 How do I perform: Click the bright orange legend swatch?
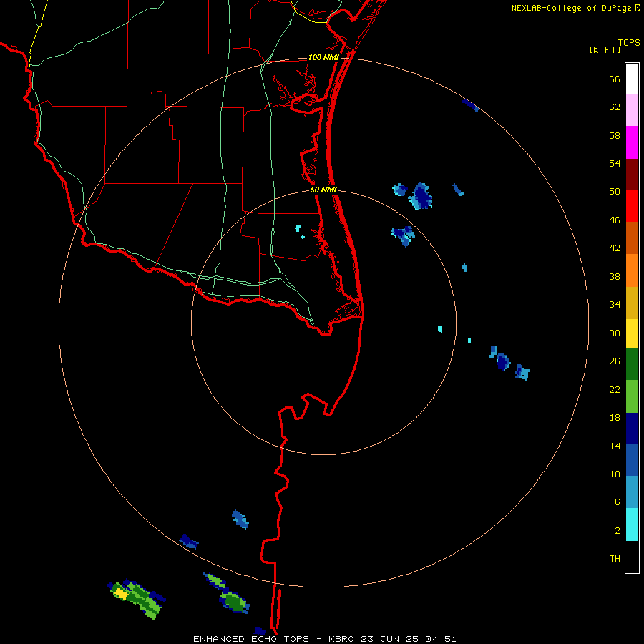(x=632, y=270)
